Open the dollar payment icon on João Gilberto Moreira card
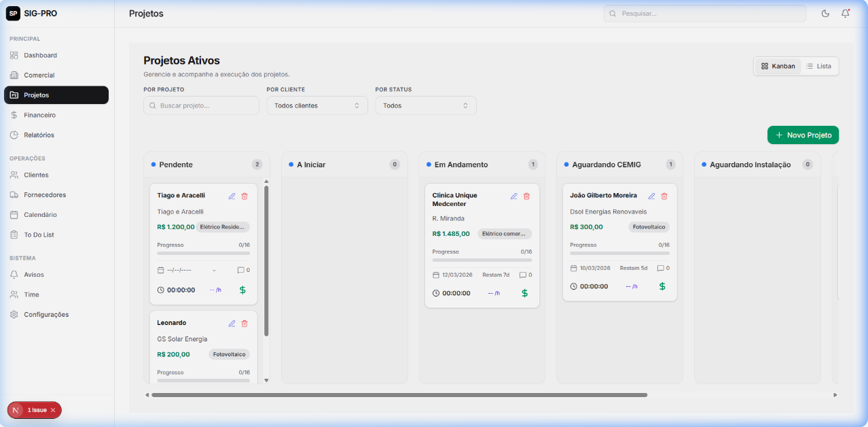The height and width of the screenshot is (427, 868). pos(662,286)
